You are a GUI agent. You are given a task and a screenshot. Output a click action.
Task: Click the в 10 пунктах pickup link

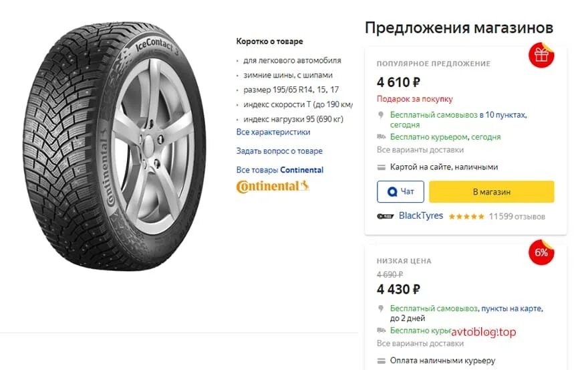[x=503, y=115]
